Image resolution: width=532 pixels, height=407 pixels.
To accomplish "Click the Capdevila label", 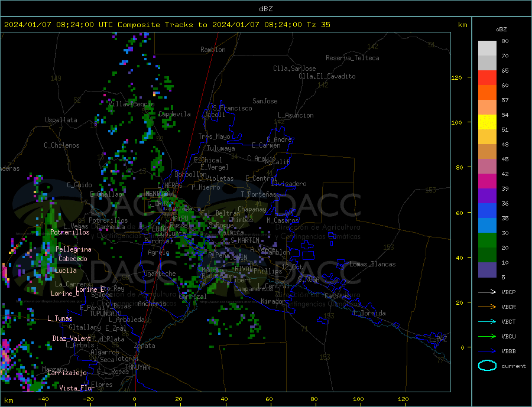I will [174, 114].
